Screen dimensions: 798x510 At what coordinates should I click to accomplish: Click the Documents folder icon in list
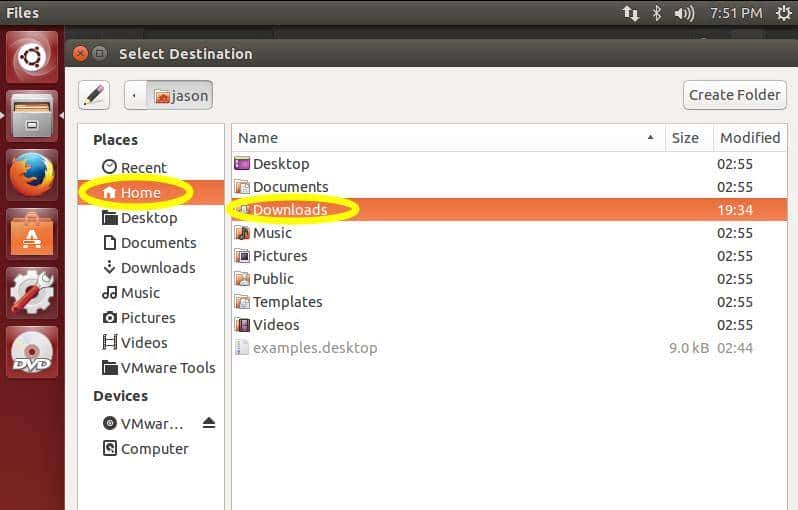tap(242, 187)
